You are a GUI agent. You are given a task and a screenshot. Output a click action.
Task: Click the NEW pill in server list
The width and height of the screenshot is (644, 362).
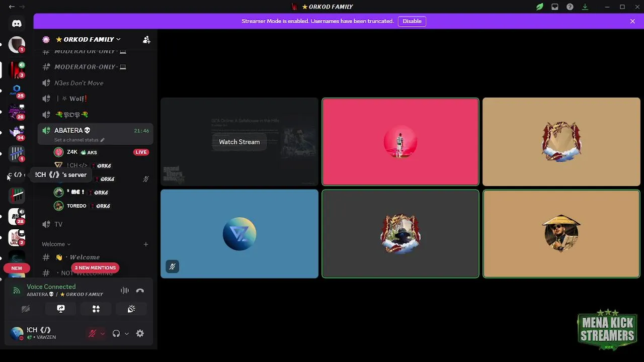(17, 268)
